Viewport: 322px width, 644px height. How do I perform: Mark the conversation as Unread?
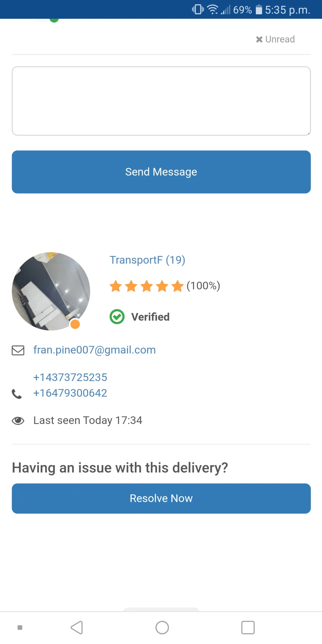click(275, 39)
